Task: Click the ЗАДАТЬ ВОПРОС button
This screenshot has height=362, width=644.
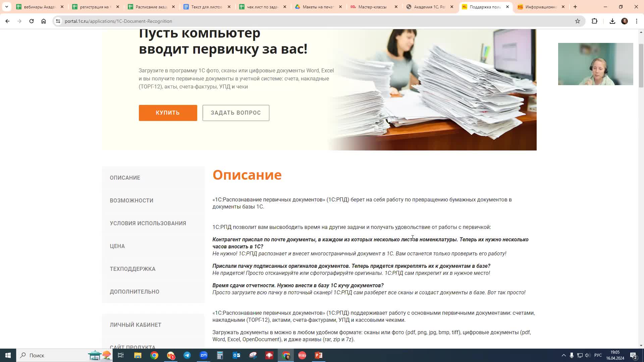Action: (x=236, y=113)
